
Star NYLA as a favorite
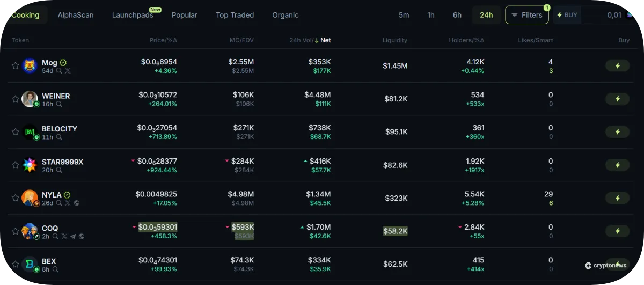(16, 198)
